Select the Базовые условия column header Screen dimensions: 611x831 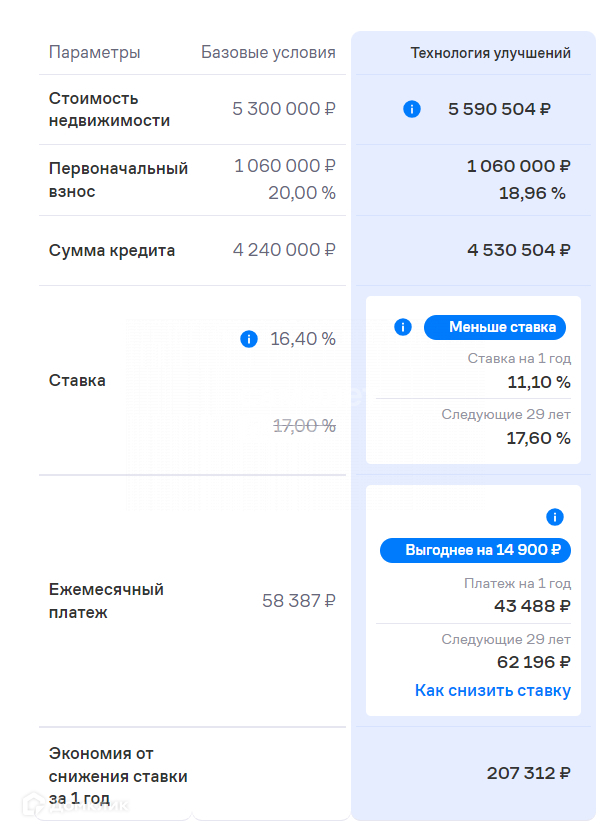pyautogui.click(x=268, y=52)
